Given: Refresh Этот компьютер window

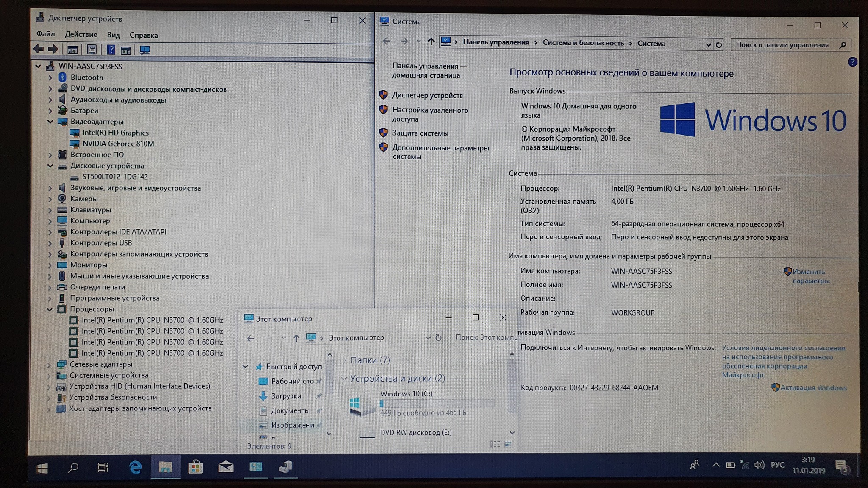Looking at the screenshot, I should [x=438, y=338].
